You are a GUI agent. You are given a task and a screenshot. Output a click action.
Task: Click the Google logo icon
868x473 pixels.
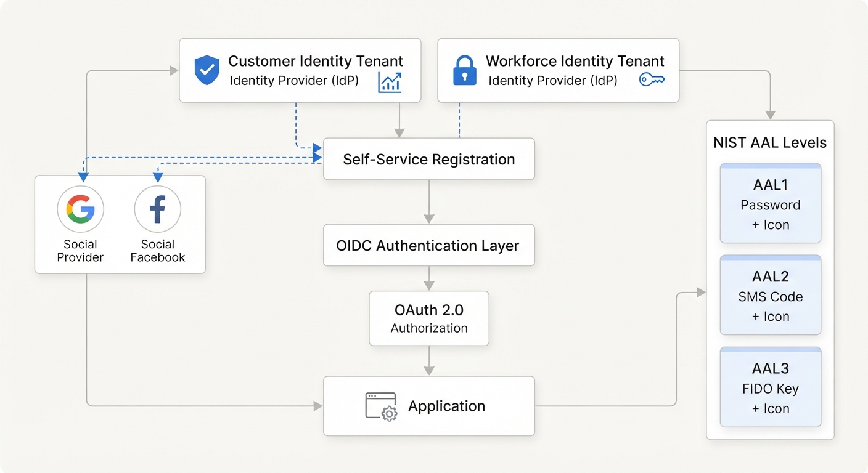point(81,209)
